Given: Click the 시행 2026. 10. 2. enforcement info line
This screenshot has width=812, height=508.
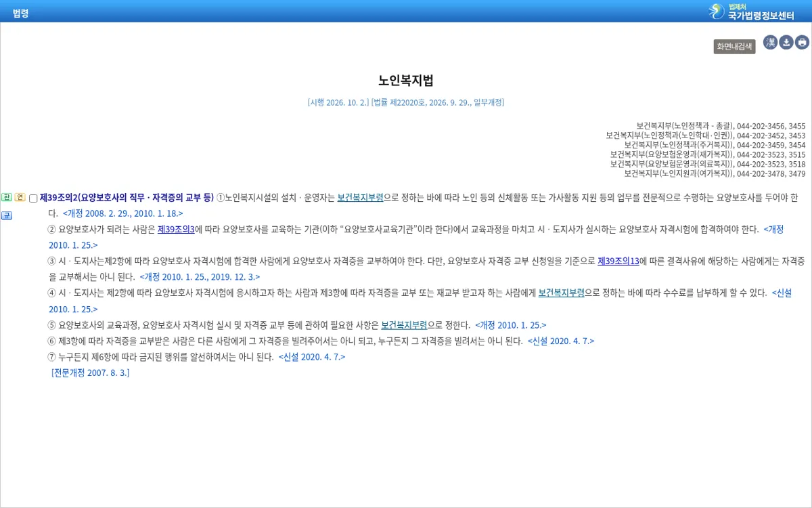Looking at the screenshot, I should click(406, 102).
